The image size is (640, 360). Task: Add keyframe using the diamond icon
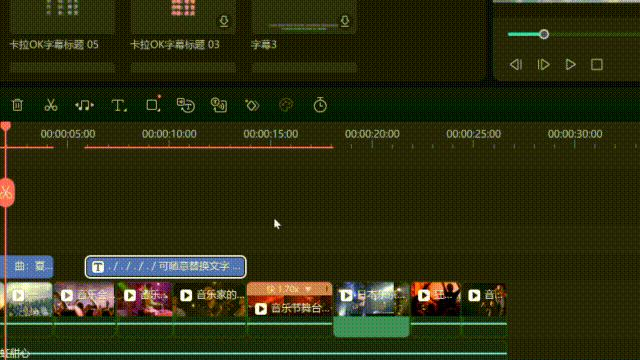click(252, 105)
